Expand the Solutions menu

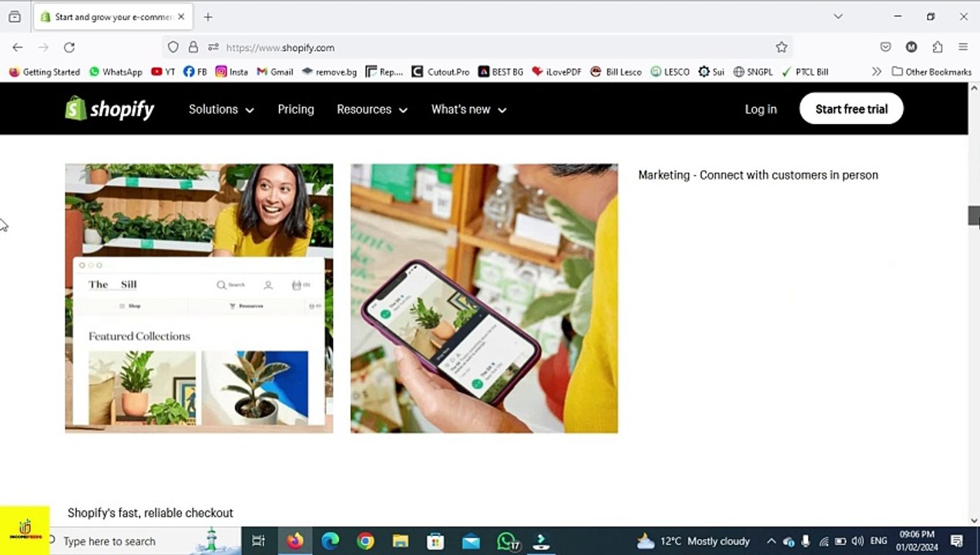(221, 109)
